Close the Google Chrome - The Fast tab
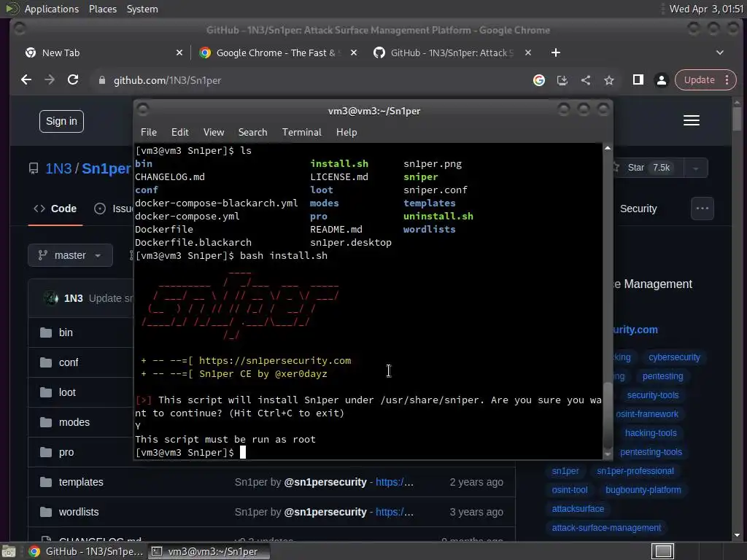The height and width of the screenshot is (560, 747). pyautogui.click(x=354, y=52)
